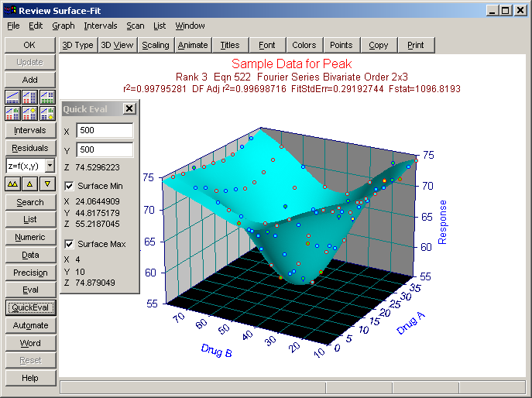Viewport: 532px width, 398px height.
Task: Open Scaling options
Action: click(x=156, y=45)
